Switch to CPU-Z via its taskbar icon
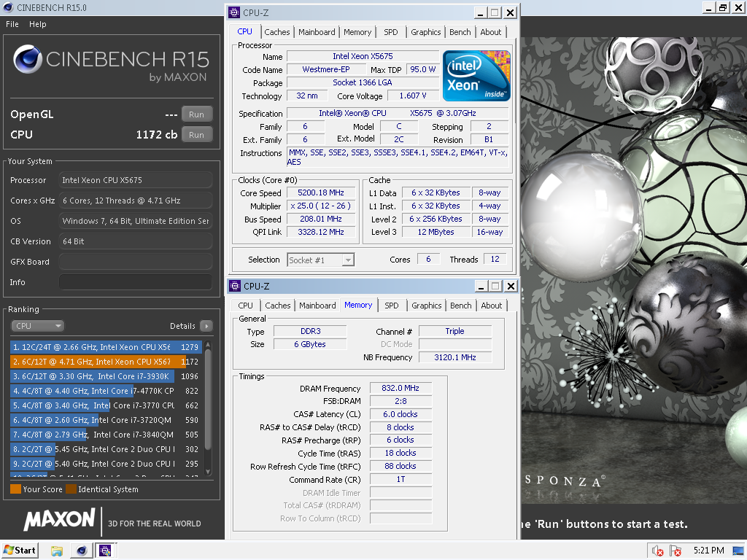The image size is (747, 560). pyautogui.click(x=105, y=551)
